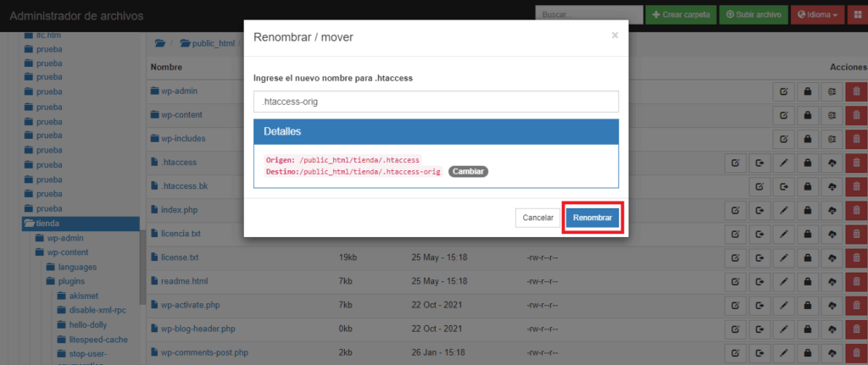
Task: Open public_html in the breadcrumb path
Action: tap(208, 43)
